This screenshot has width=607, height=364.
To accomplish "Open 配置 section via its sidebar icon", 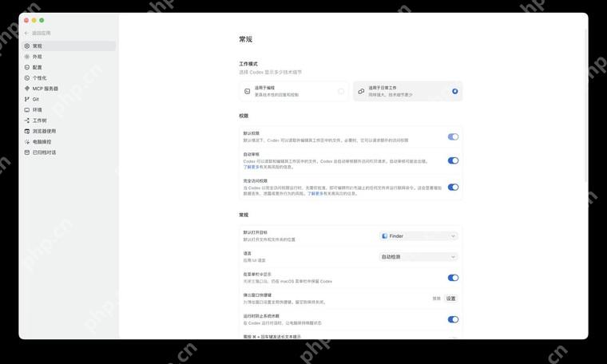I will [26, 67].
